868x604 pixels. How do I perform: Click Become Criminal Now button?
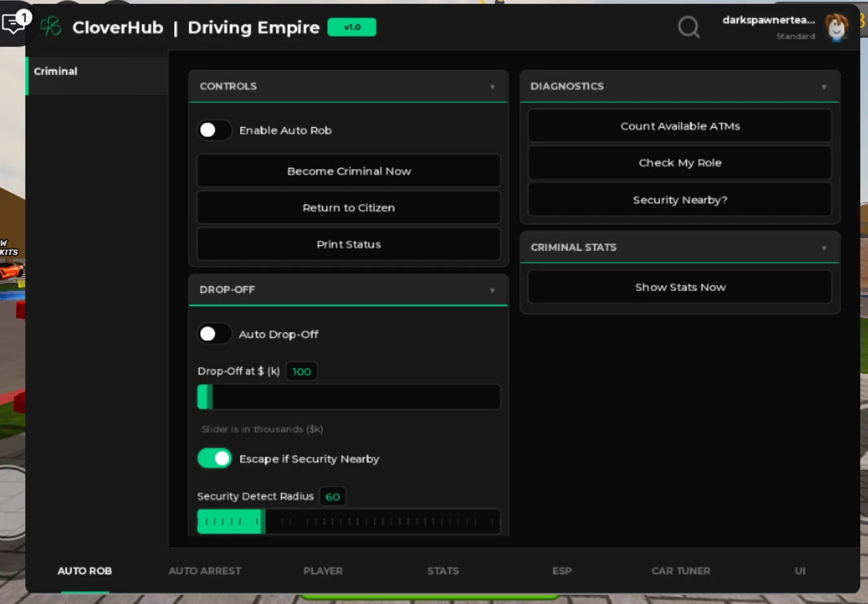click(348, 171)
